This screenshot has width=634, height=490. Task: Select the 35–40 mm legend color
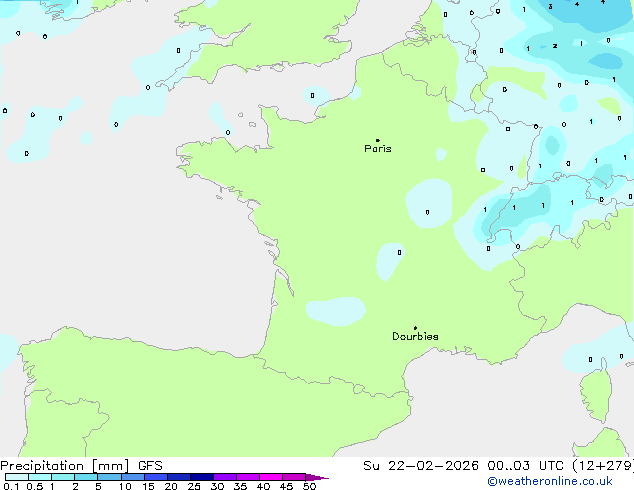point(247,477)
